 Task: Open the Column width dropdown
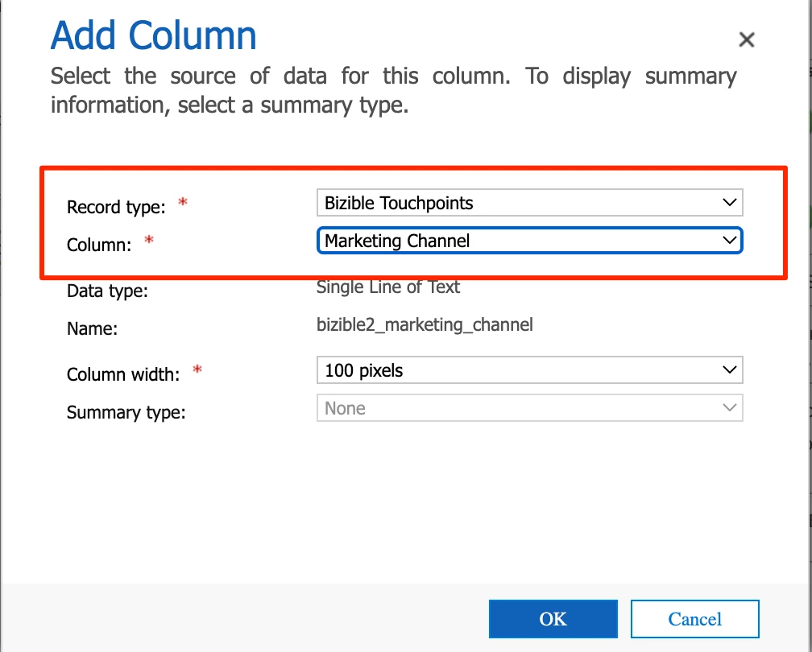[530, 370]
